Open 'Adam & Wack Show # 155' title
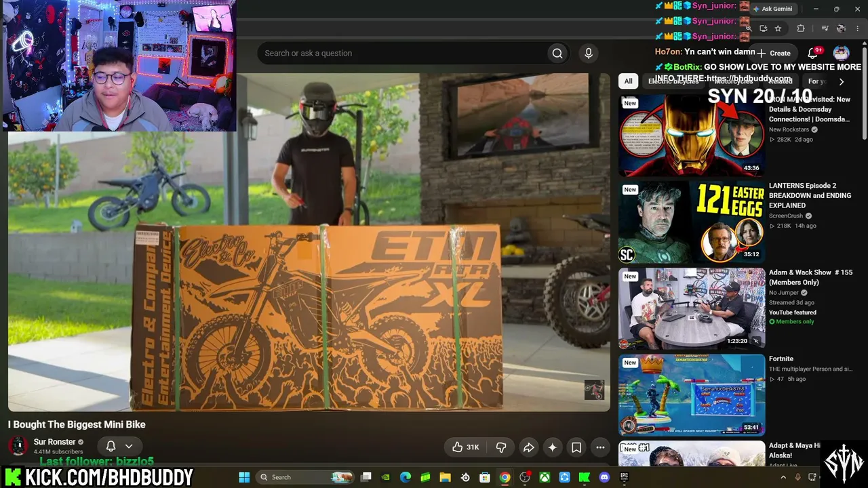This screenshot has width=868, height=488. click(x=811, y=277)
